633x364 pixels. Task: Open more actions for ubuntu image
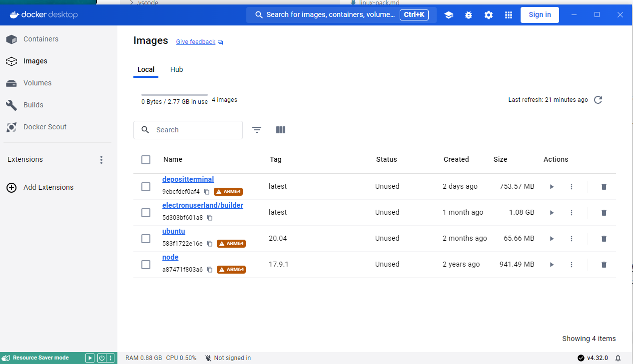pyautogui.click(x=571, y=238)
